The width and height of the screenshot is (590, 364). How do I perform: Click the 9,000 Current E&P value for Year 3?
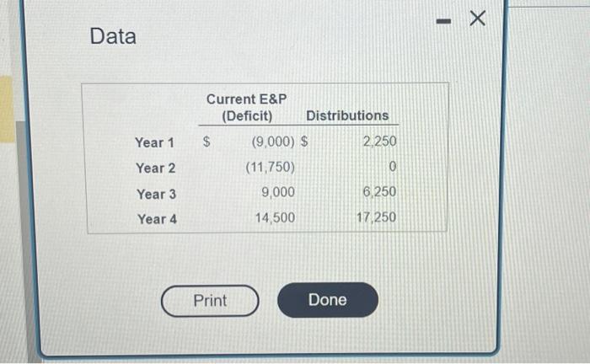click(278, 192)
